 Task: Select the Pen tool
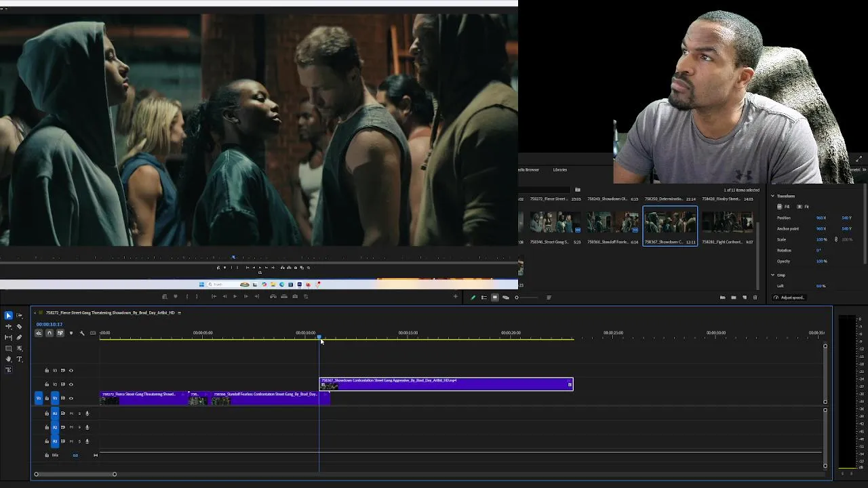coord(19,338)
